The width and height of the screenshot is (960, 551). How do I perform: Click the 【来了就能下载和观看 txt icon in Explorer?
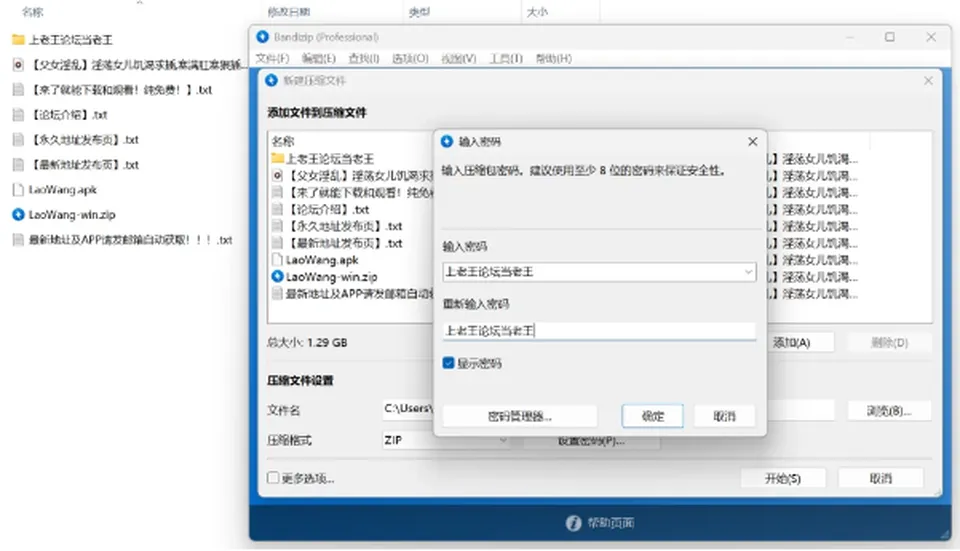[x=18, y=89]
